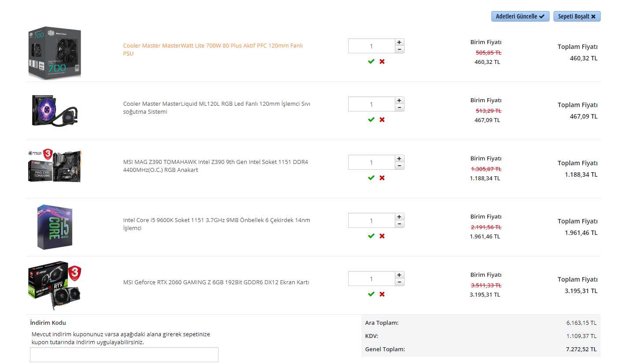The image size is (628, 364).
Task: Increase quantity of MasterWatt Lite 700W PSU
Action: (x=399, y=42)
